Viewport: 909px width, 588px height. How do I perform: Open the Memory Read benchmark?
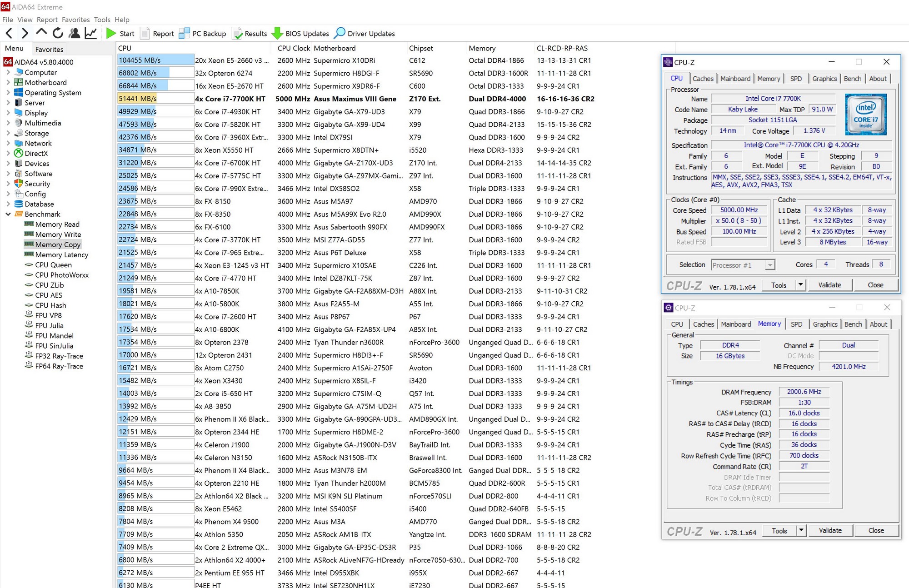coord(57,224)
